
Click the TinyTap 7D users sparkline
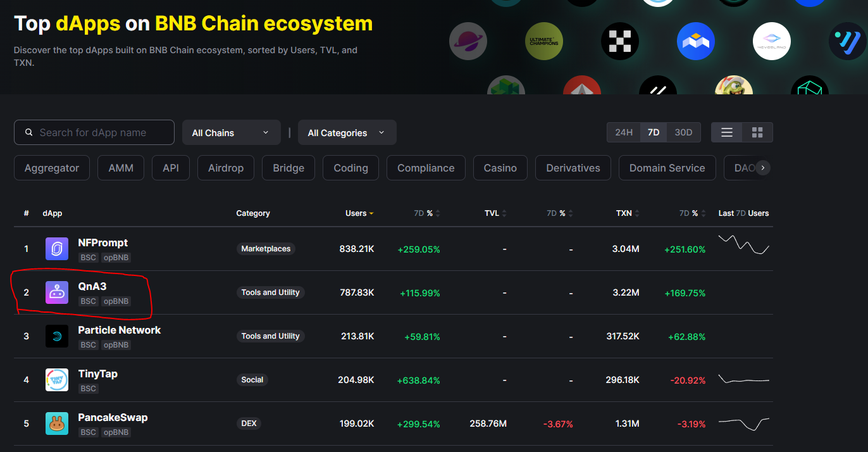743,379
